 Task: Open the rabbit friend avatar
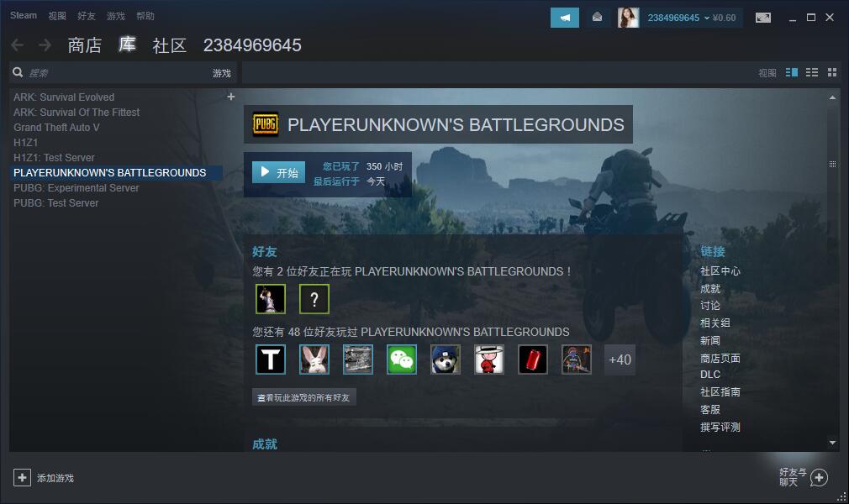tap(314, 360)
